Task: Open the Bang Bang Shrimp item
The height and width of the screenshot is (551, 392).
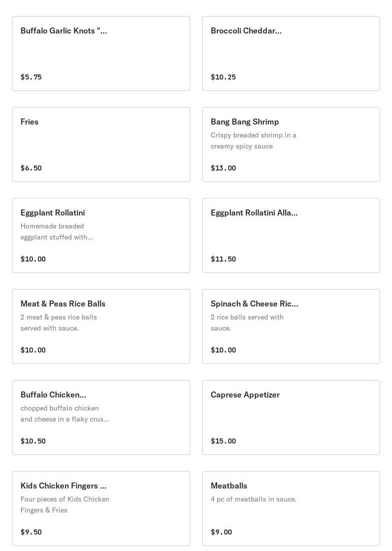Action: [x=291, y=144]
